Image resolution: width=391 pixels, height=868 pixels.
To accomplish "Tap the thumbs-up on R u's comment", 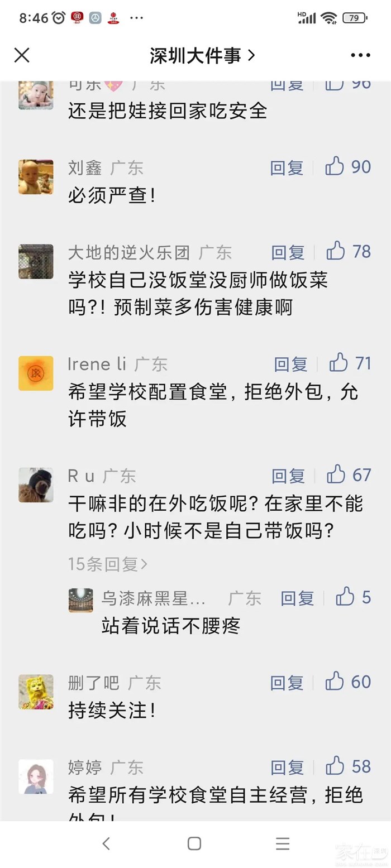I will pos(336,475).
